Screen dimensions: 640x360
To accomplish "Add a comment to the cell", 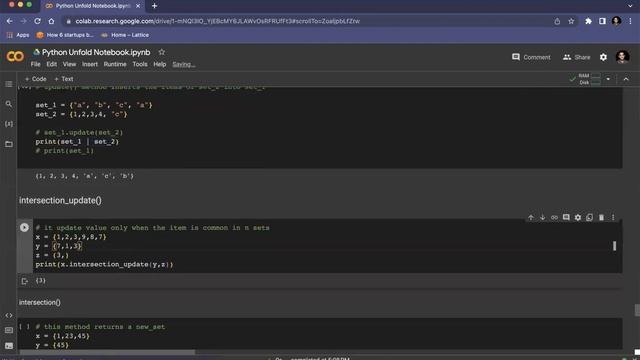I will [x=566, y=218].
